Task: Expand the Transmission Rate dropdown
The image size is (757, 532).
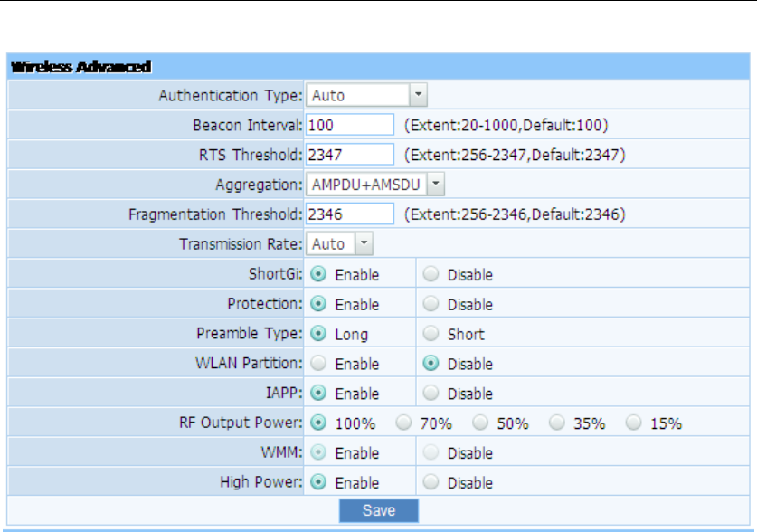Action: coord(339,243)
